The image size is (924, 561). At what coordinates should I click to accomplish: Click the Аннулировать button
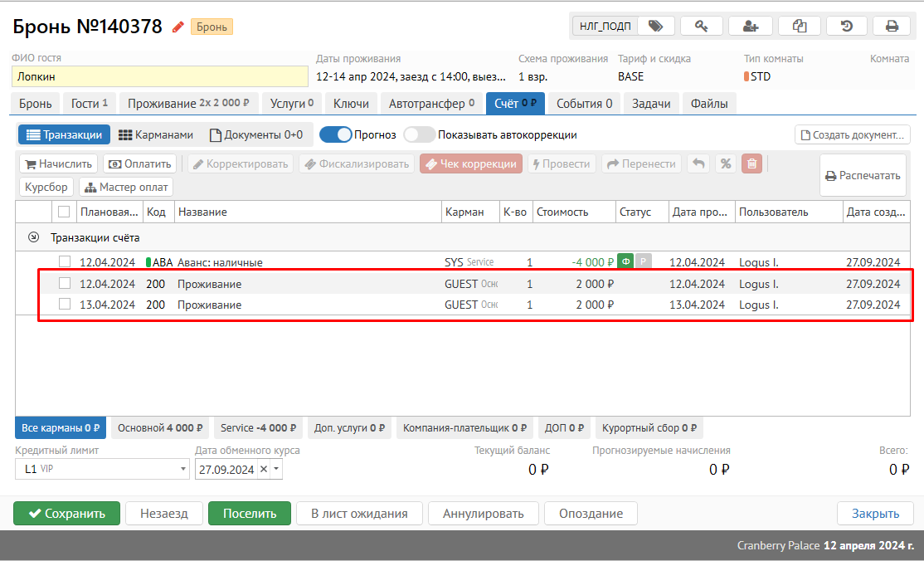pyautogui.click(x=483, y=513)
